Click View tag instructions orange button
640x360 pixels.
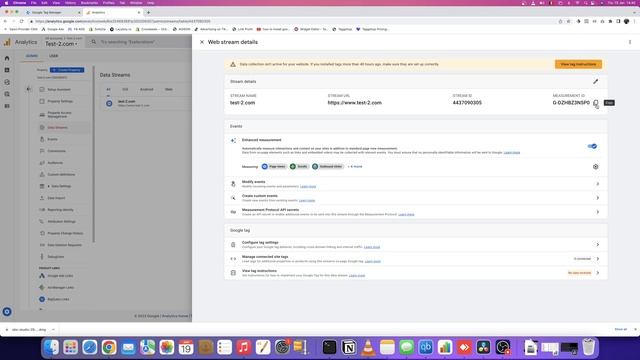(x=578, y=64)
